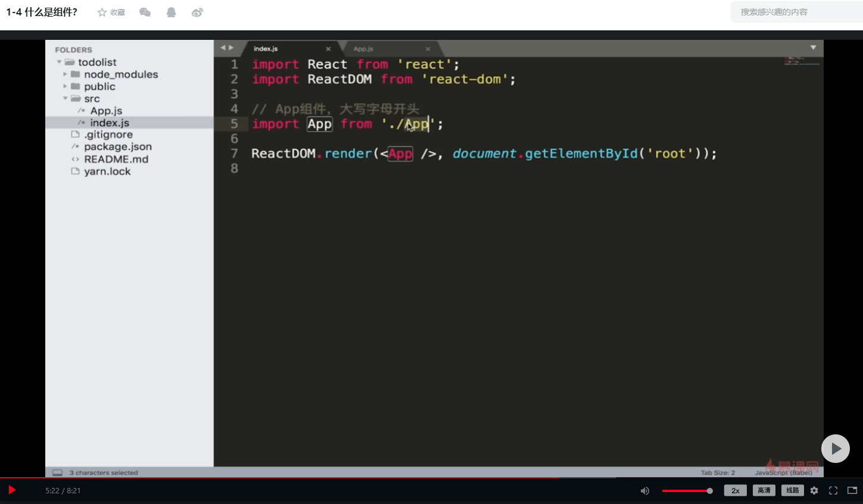The width and height of the screenshot is (863, 504).
Task: Open index.js in the sidebar
Action: 110,123
